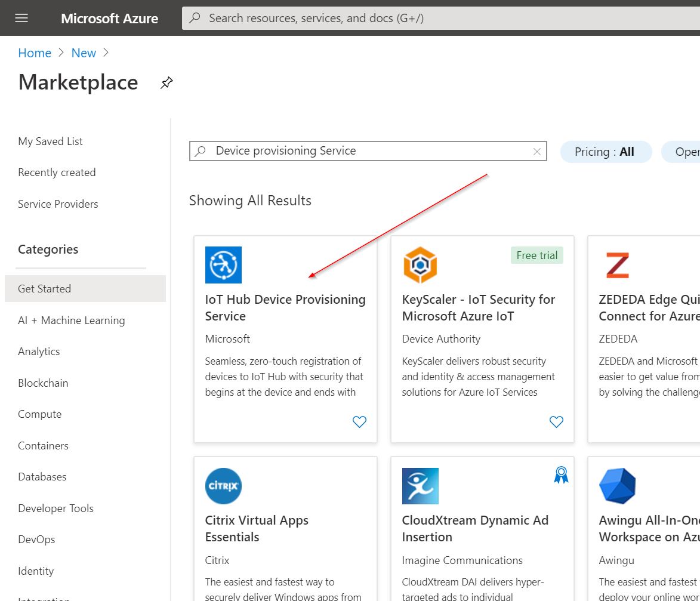Screen dimensions: 700x601
Task: Favorite the IoT Hub Device Provisioning Service
Action: tap(359, 421)
